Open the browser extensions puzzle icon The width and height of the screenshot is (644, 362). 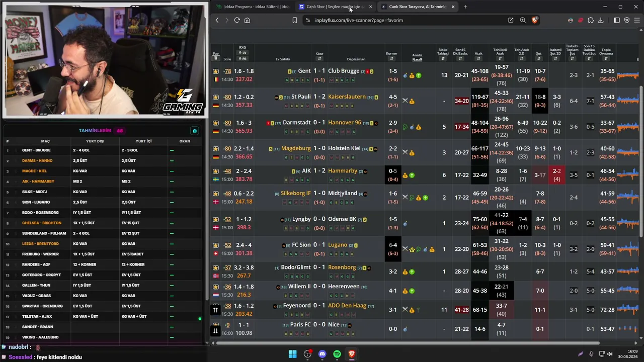click(591, 20)
